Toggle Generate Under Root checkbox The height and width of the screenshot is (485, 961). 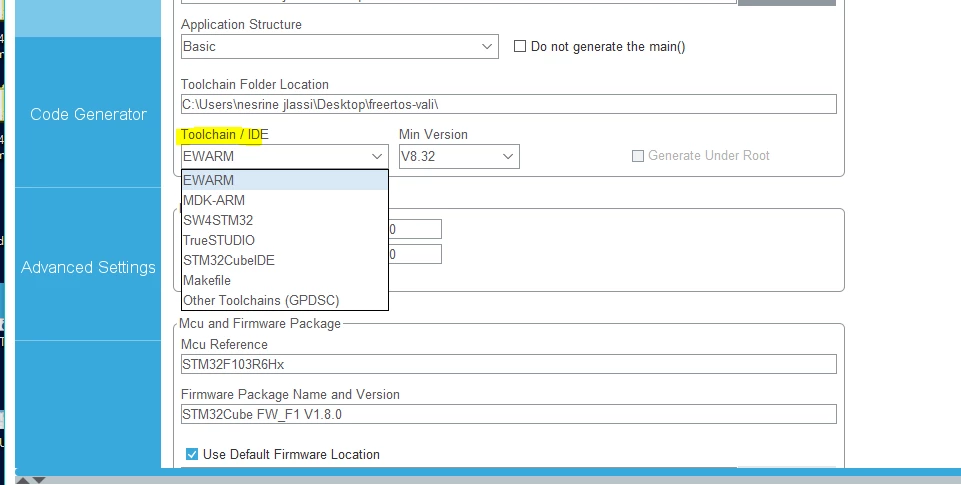[638, 156]
